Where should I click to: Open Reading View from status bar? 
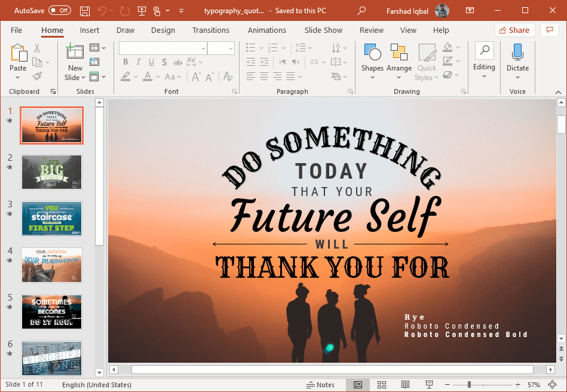coord(406,385)
